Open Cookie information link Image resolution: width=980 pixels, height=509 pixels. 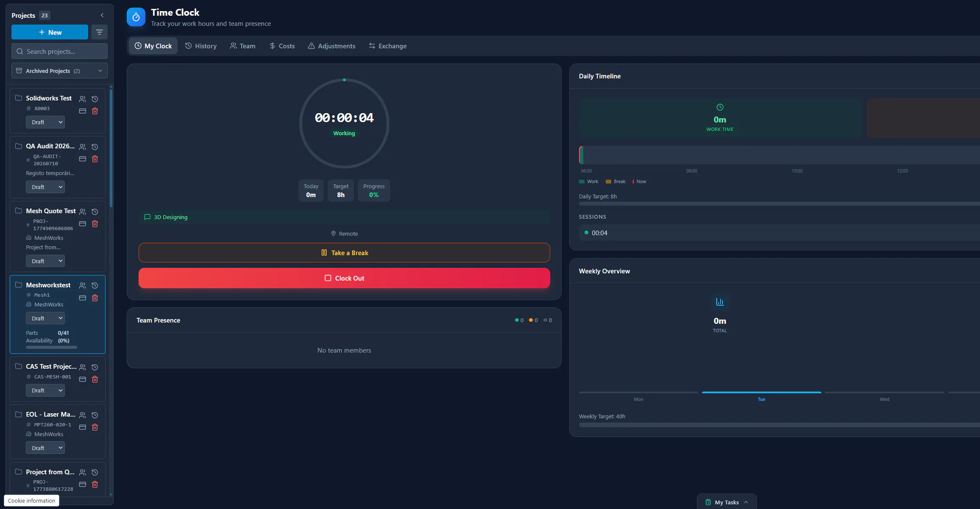[31, 501]
